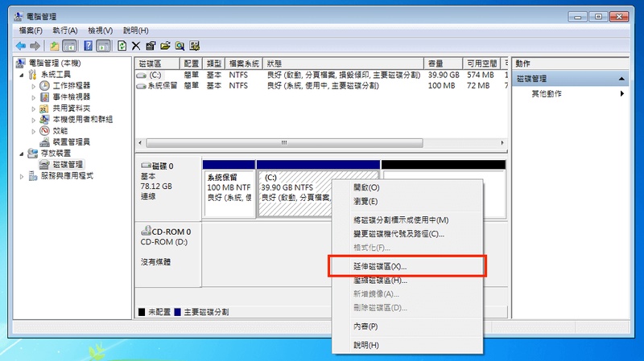This screenshot has width=644, height=361.
Task: Sort by the 配置 column header
Action: (x=191, y=64)
